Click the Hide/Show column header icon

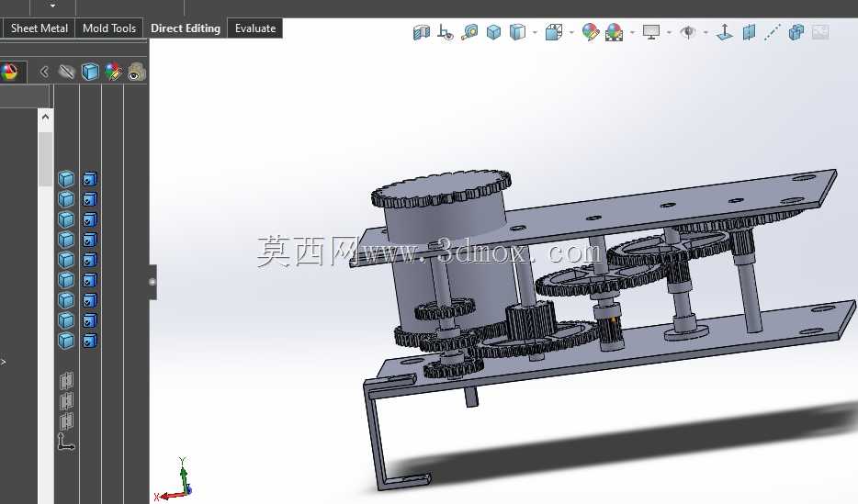click(x=67, y=72)
